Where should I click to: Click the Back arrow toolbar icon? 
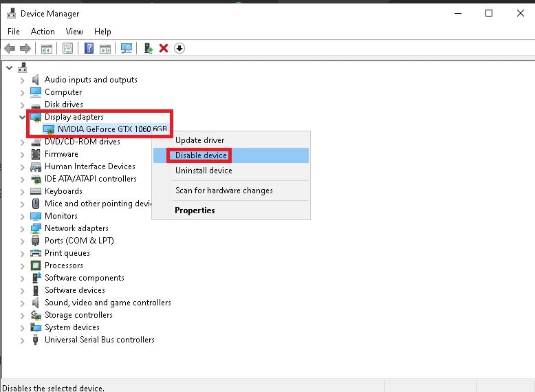[10, 48]
